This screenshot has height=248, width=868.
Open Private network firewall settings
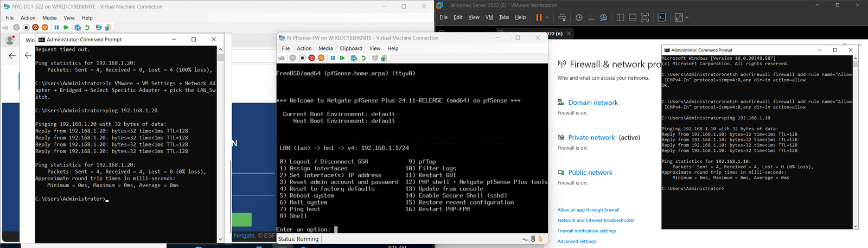(x=591, y=138)
